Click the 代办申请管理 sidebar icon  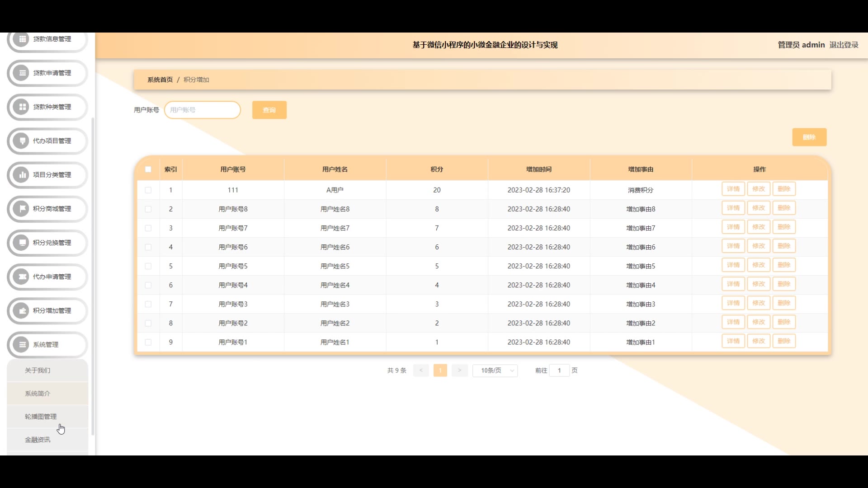click(21, 277)
